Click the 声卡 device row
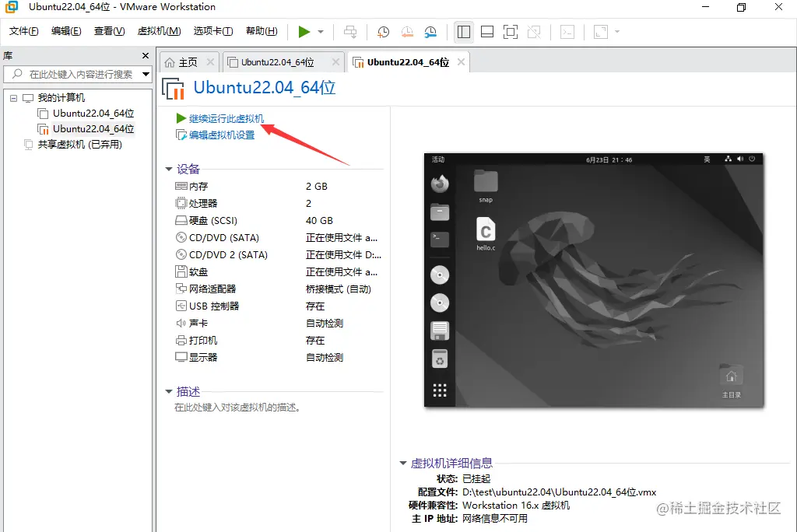Image resolution: width=797 pixels, height=532 pixels. coord(279,323)
